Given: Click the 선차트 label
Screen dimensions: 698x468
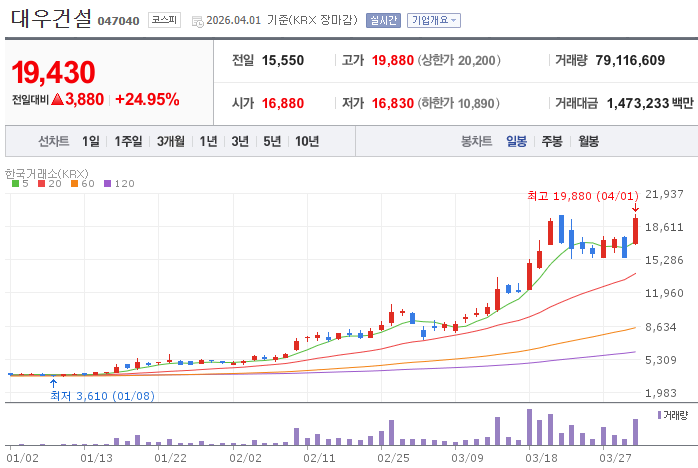Looking at the screenshot, I should (54, 142).
